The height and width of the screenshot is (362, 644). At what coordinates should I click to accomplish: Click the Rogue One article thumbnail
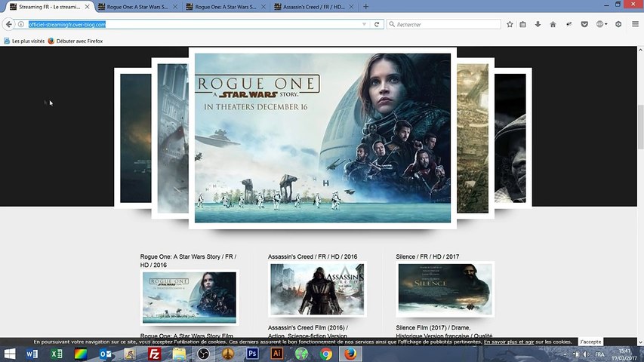click(190, 298)
